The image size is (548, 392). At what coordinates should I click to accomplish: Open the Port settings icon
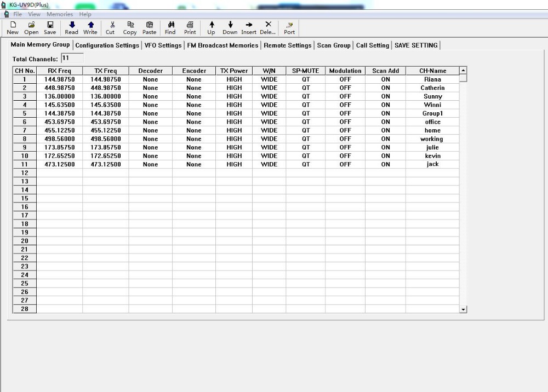pos(289,27)
